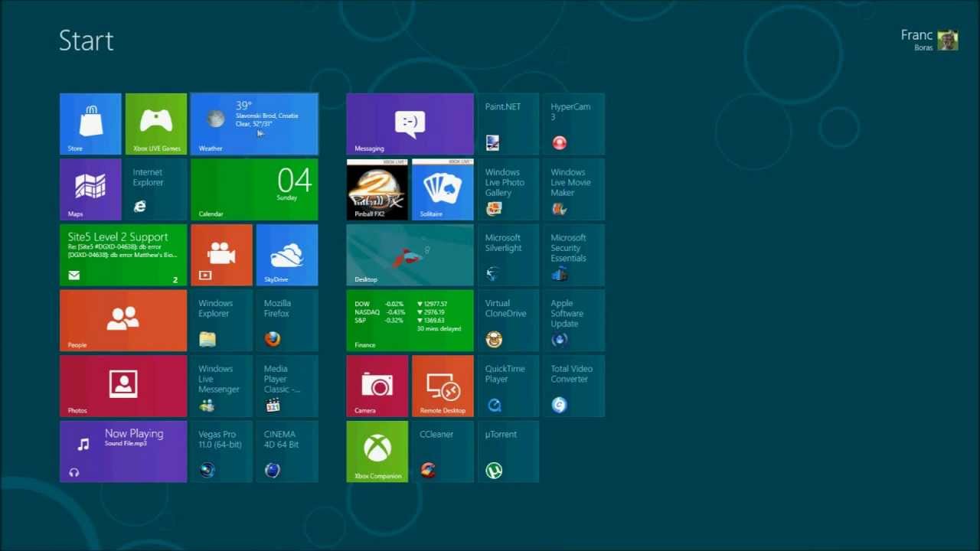The height and width of the screenshot is (551, 980).
Task: Launch Vegas Pro 11.0 (64-bit) tile
Action: click(221, 452)
